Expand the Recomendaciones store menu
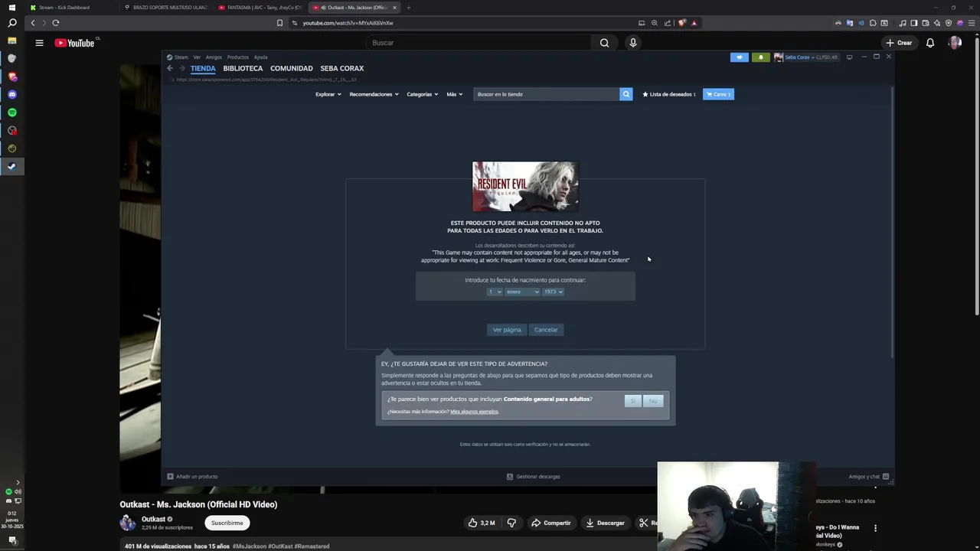 pyautogui.click(x=374, y=94)
